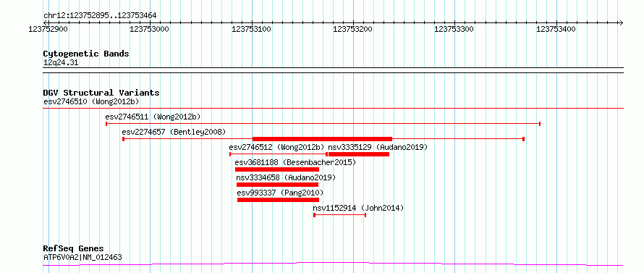Open the nsv1152914 (John2014) variant feature
This screenshot has height=273, width=644.
tap(339, 215)
